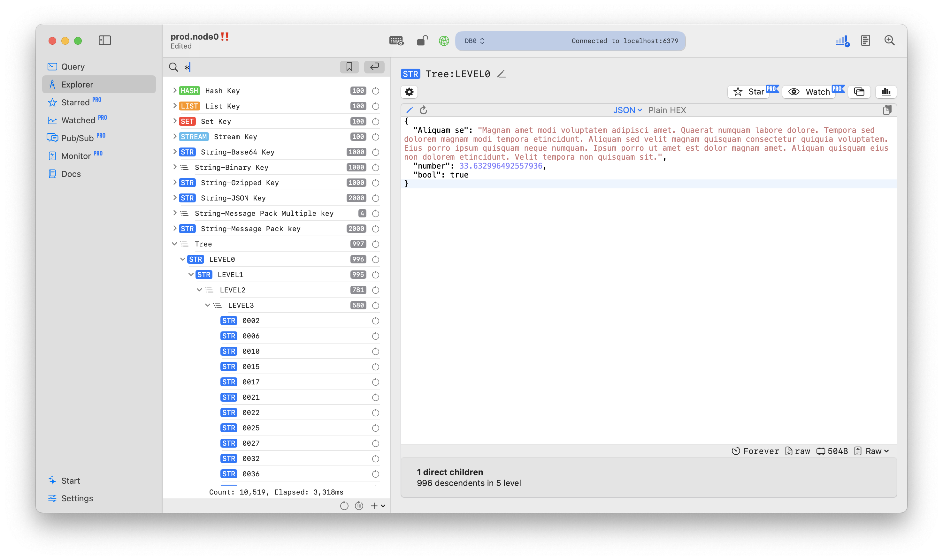Open the DB0 database selector
This screenshot has height=560, width=943.
pyautogui.click(x=474, y=41)
